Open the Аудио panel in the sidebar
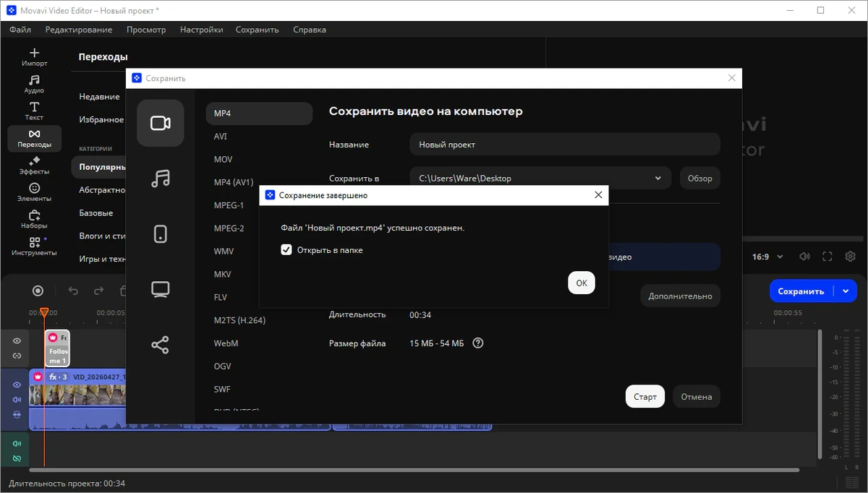The height and width of the screenshot is (493, 868). (34, 85)
